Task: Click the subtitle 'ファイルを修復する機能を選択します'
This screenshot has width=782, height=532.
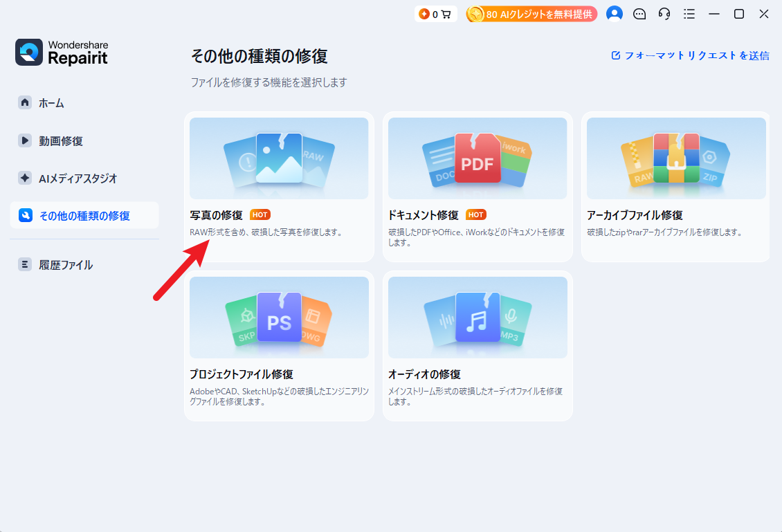Action: point(269,82)
